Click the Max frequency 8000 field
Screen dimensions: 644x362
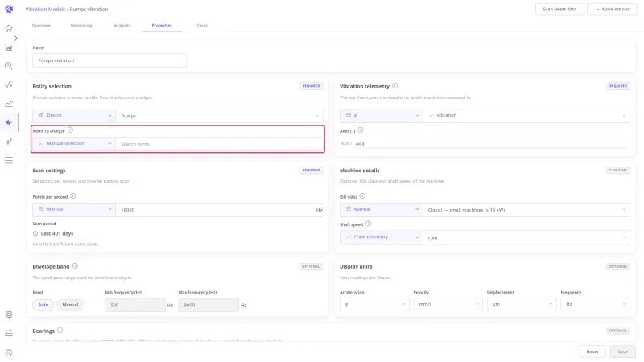208,305
